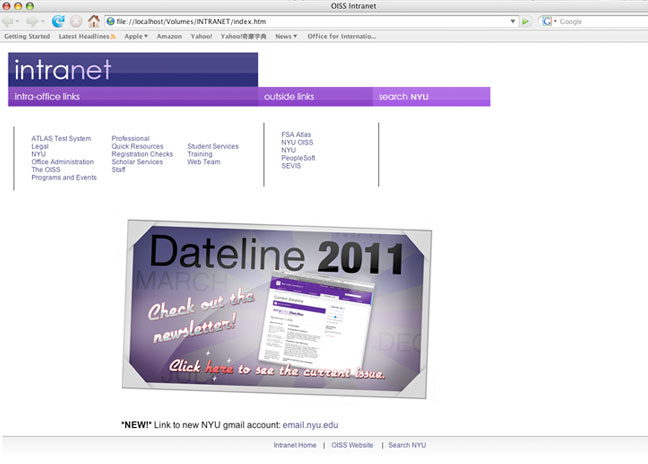Open the ATLAS Test System link
Image resolution: width=648 pixels, height=464 pixels.
coord(61,138)
